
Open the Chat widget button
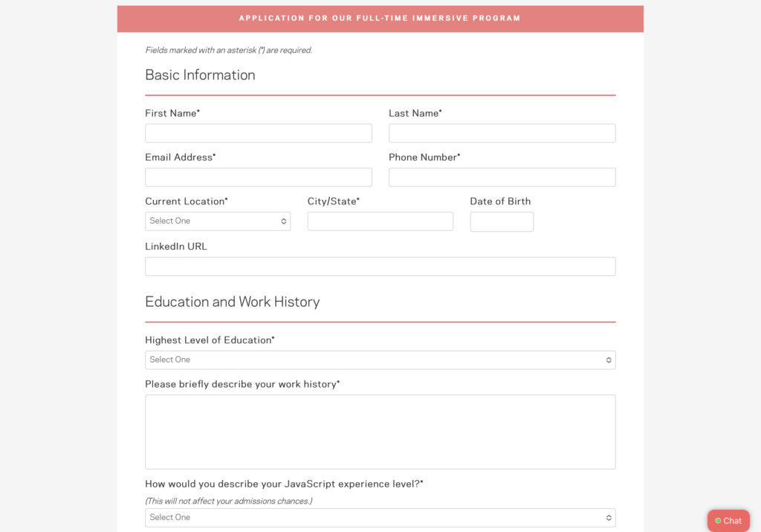(728, 521)
